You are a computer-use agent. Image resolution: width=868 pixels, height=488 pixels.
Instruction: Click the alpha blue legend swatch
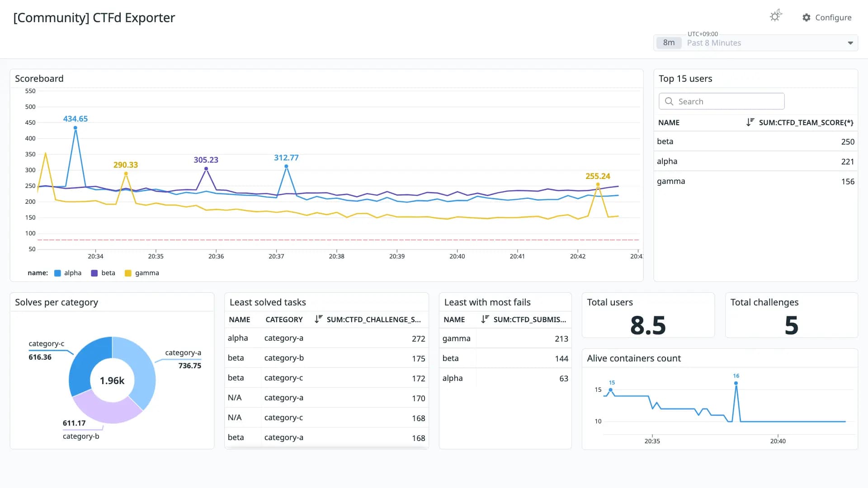point(57,273)
